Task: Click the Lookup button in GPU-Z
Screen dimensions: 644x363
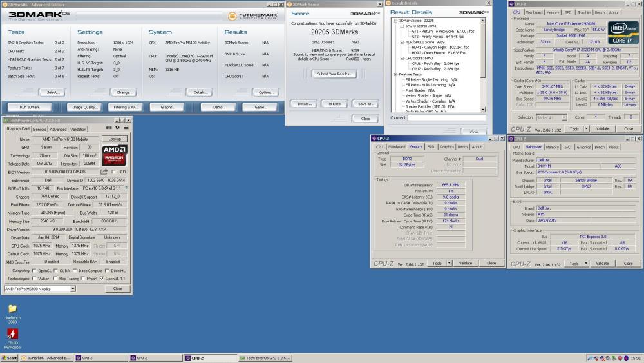Action: 115,139
